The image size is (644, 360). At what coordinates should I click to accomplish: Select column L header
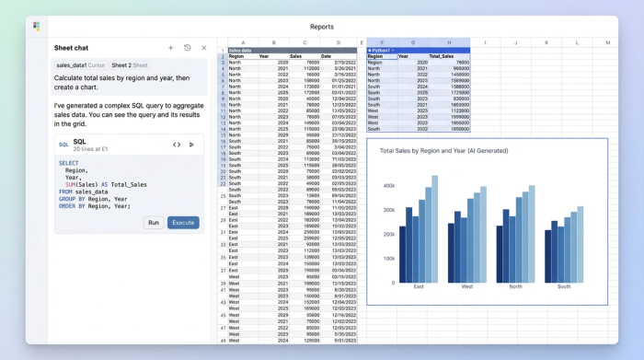[577, 42]
